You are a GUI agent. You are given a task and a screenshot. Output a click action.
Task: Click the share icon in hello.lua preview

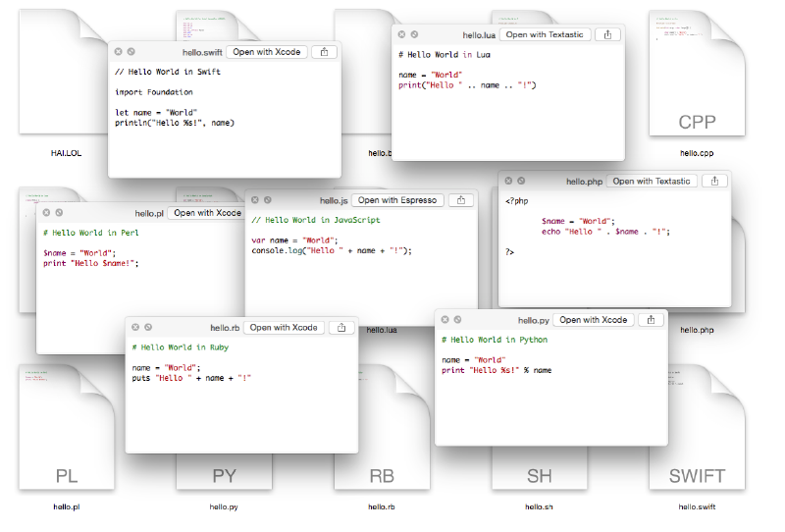pyautogui.click(x=608, y=34)
